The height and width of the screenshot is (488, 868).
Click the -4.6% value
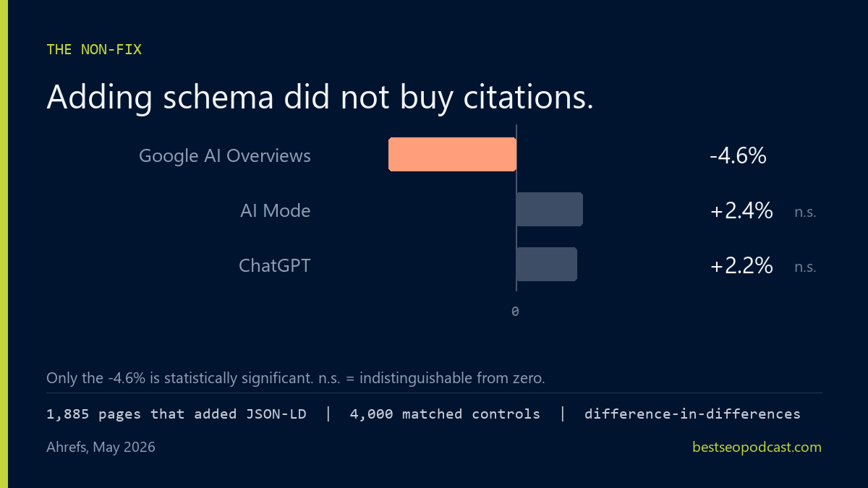738,155
